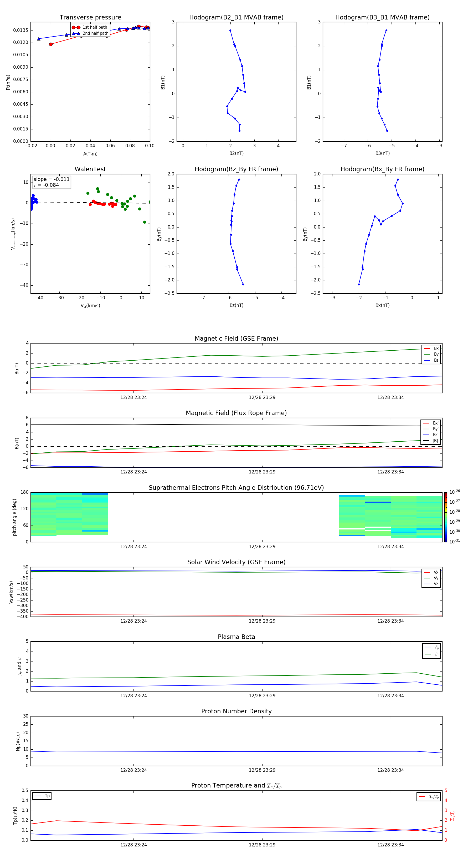Click the red 'Te/Tp' legend box

point(428,796)
